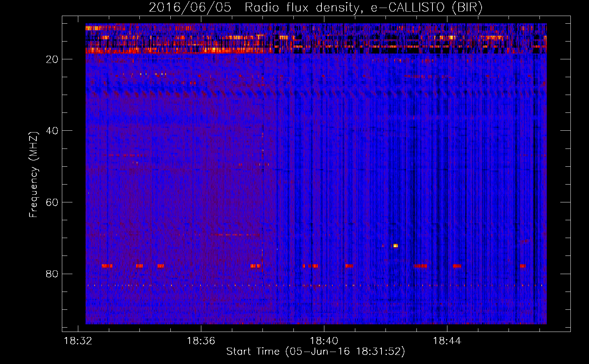
Task: Click the 20 MHz frequency tick label
Action: (52, 59)
